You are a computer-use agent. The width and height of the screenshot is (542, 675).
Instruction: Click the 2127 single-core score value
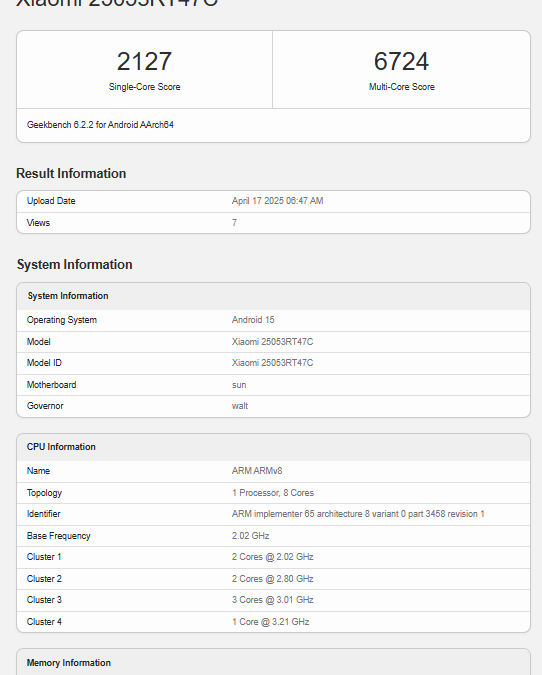click(144, 62)
